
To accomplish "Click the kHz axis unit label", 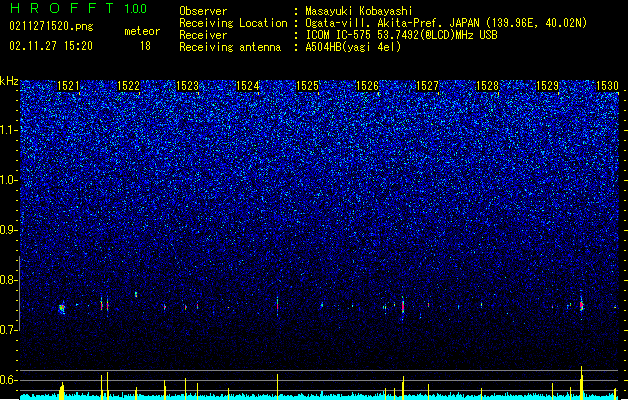I will 9,81.
